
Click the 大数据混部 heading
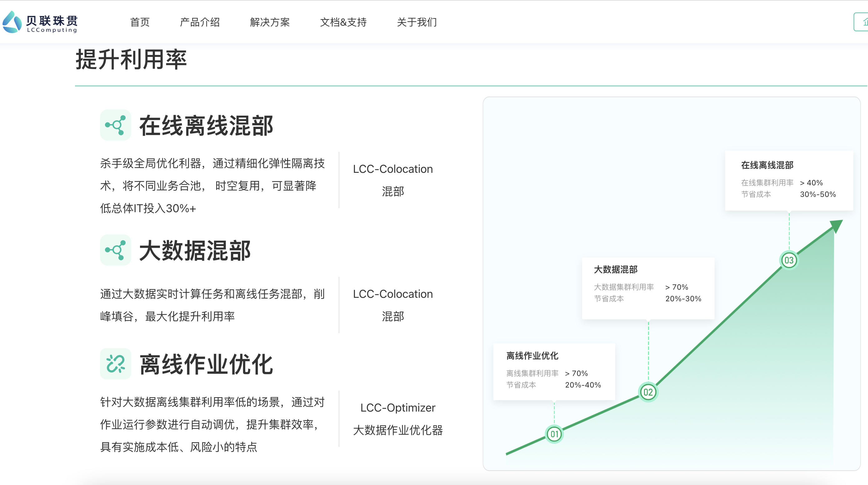[195, 251]
